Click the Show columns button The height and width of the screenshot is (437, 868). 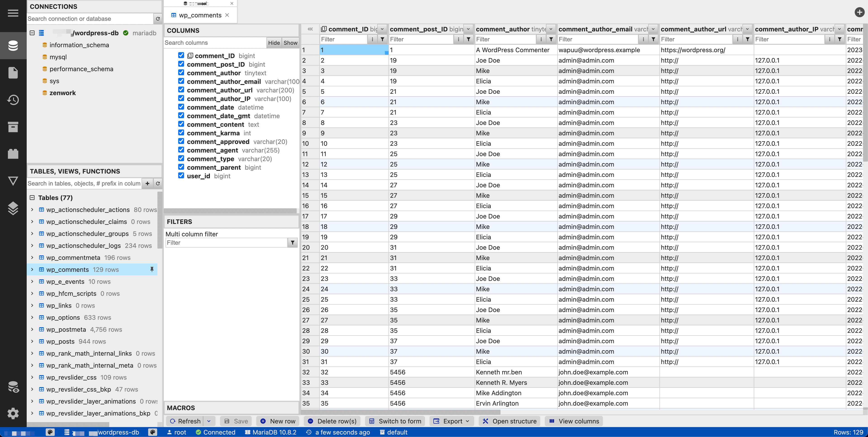[x=290, y=43]
